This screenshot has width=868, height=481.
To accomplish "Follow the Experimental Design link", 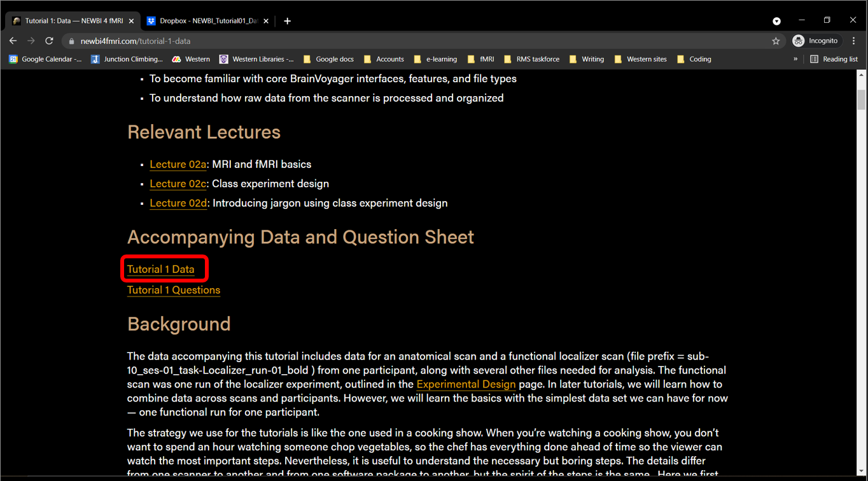I will coord(466,384).
